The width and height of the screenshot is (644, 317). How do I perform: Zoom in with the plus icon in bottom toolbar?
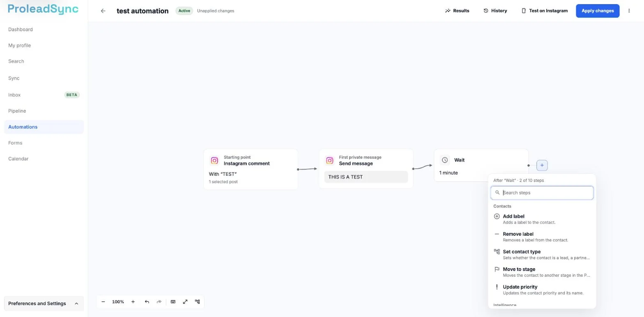click(x=133, y=302)
